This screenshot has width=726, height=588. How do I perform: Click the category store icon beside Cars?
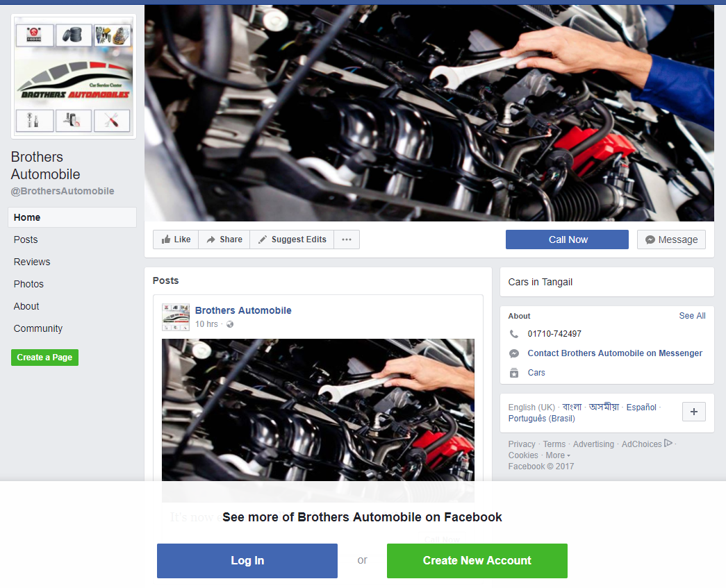pos(514,373)
